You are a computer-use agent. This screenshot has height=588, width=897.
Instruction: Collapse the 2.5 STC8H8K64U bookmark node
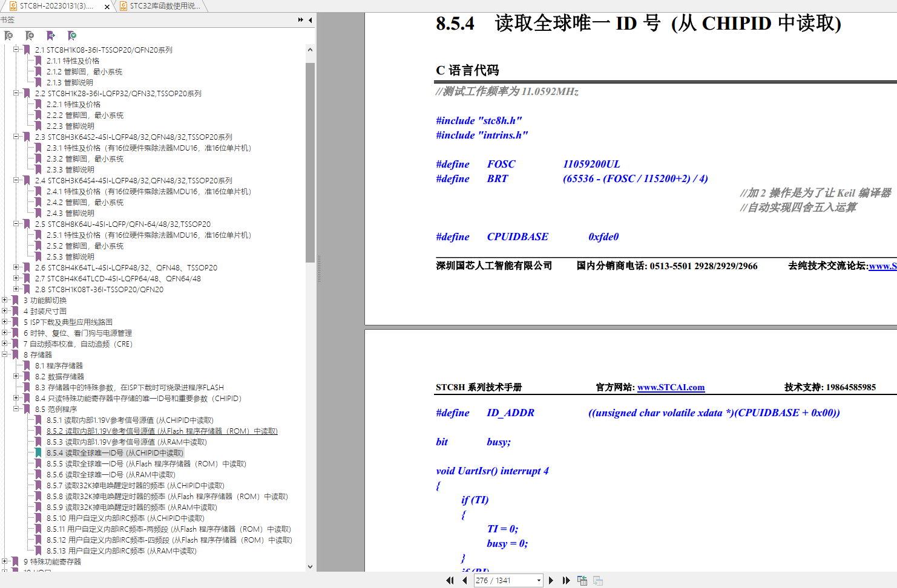[16, 224]
